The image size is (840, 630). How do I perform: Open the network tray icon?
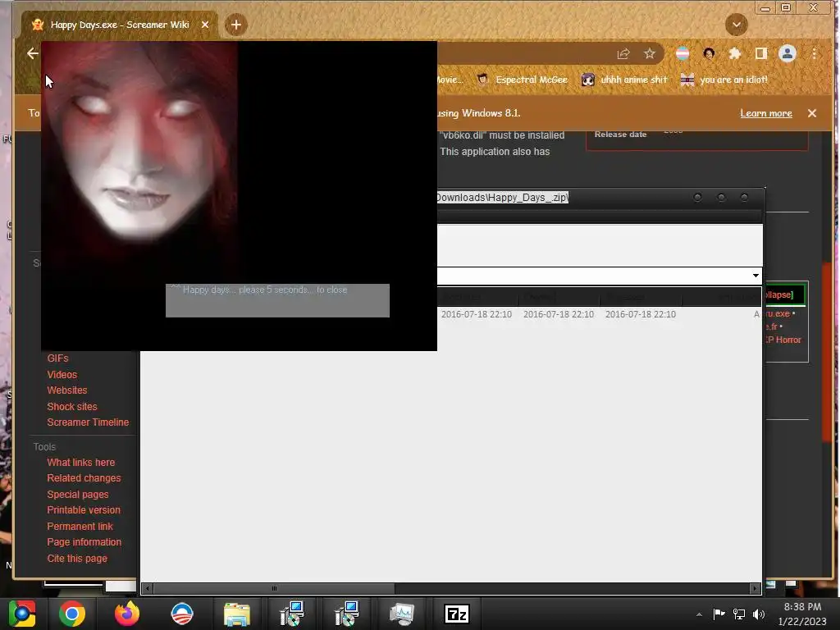tap(739, 614)
